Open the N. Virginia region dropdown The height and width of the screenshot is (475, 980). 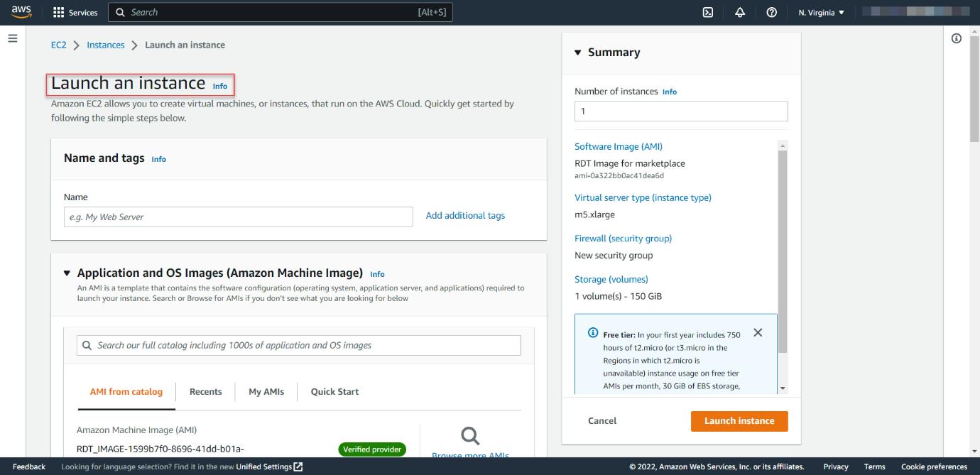pos(821,12)
